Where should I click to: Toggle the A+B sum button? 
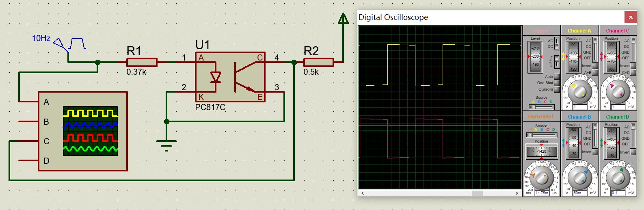[x=595, y=72]
